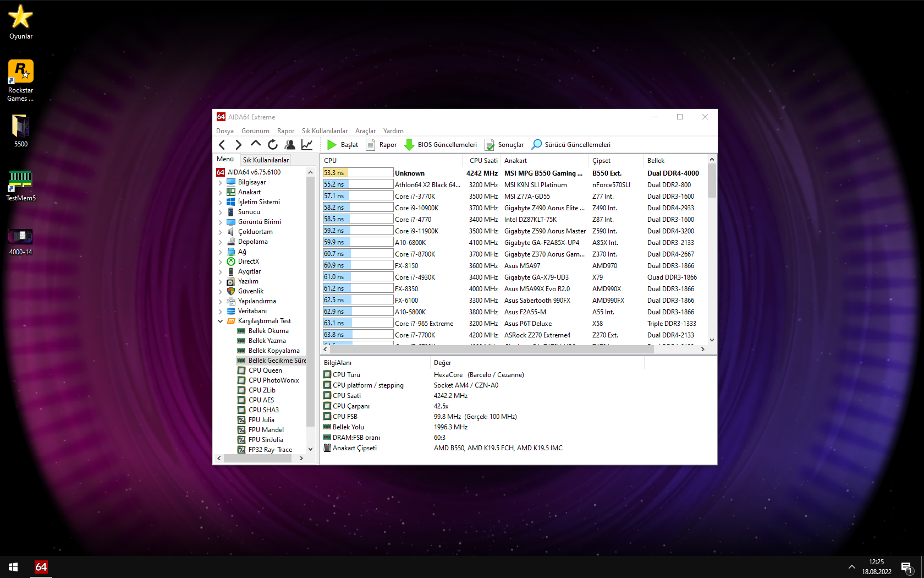Screen dimensions: 924x578
Task: Open the Araçlar menu
Action: 365,131
